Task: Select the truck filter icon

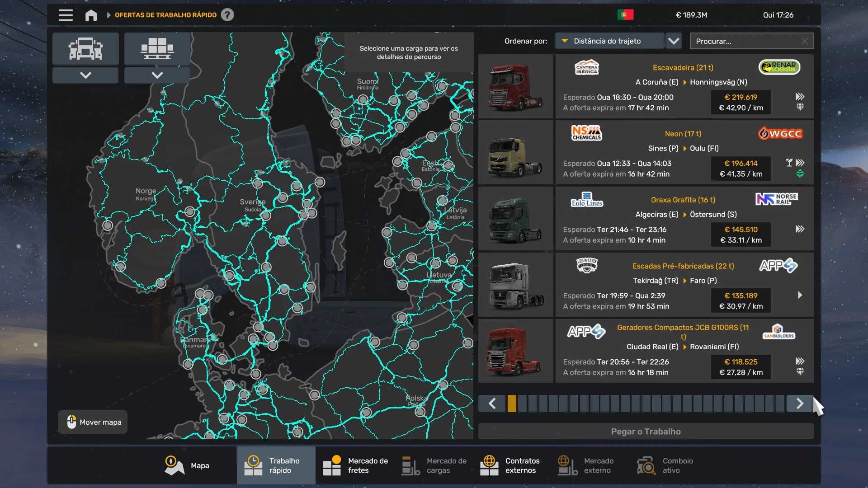Action: 85,48
